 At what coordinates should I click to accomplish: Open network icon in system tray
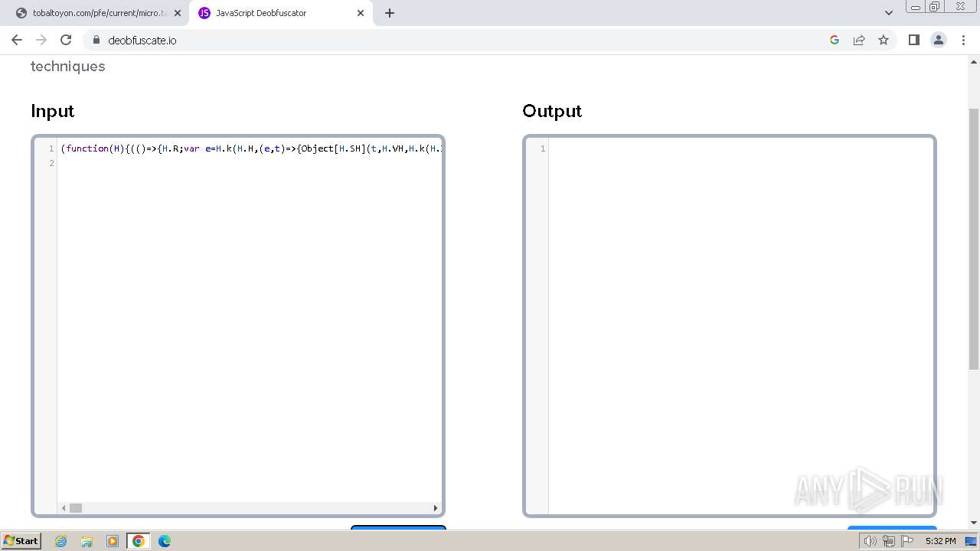pos(888,541)
